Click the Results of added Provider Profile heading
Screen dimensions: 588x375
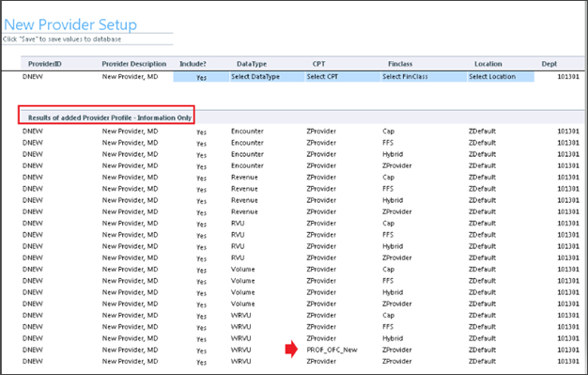pyautogui.click(x=110, y=117)
